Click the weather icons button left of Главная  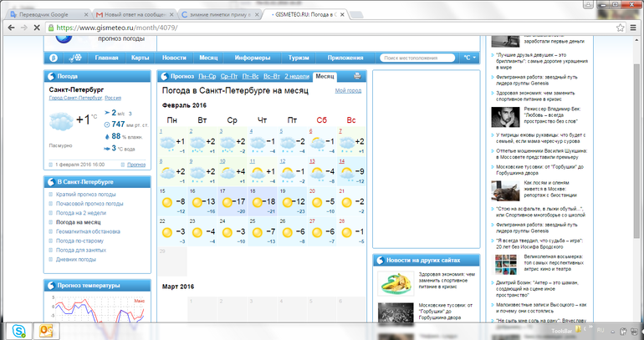75,58
